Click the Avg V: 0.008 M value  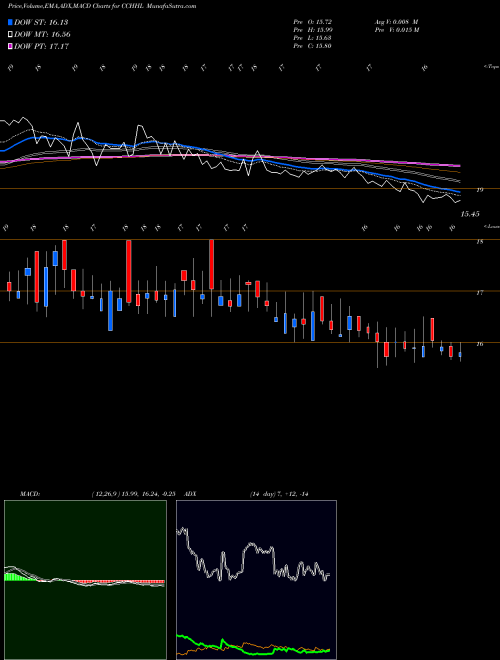[x=396, y=21]
